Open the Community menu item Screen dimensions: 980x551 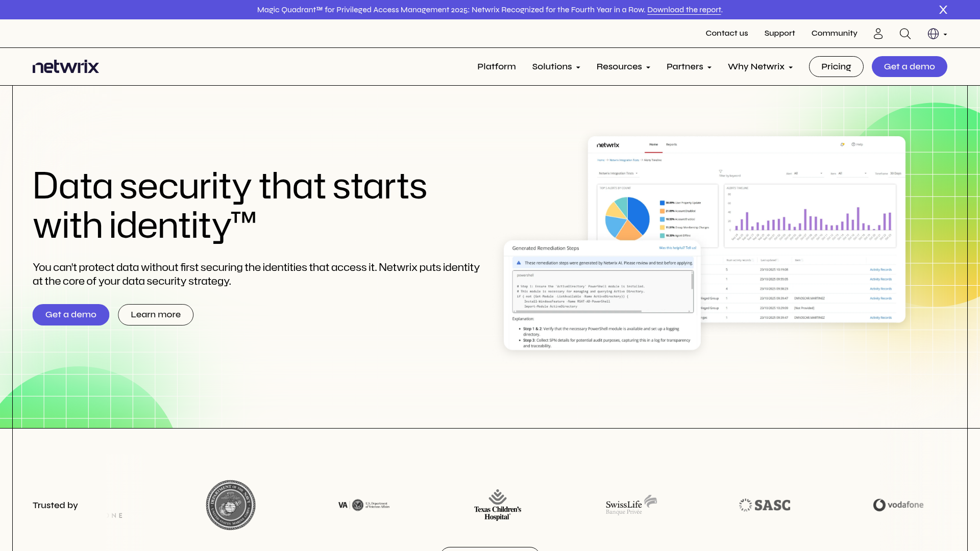click(x=834, y=34)
